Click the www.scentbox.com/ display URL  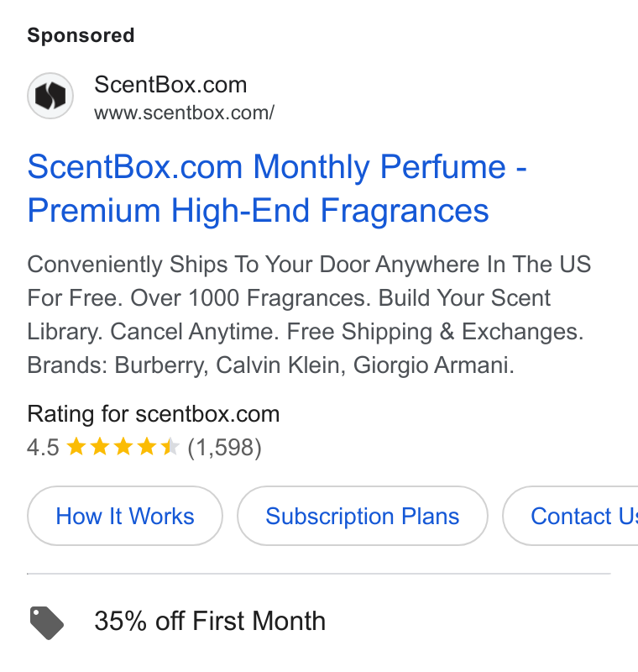point(184,113)
